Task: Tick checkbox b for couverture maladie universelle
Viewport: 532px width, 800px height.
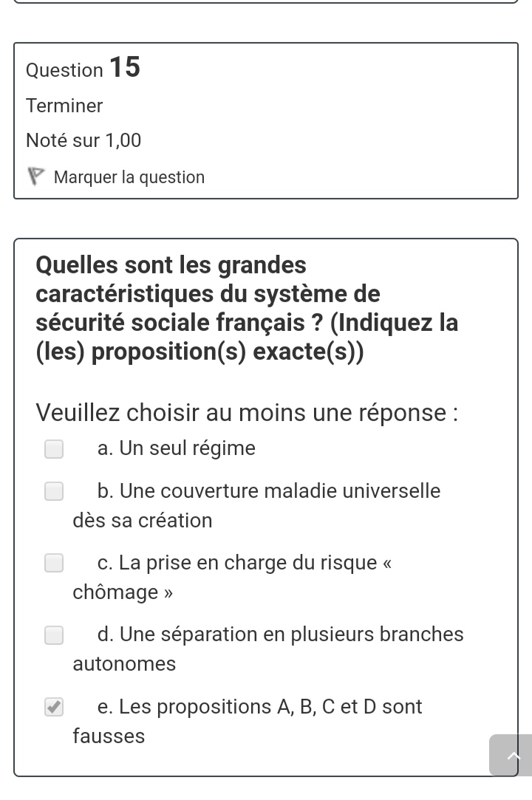Action: click(x=53, y=492)
